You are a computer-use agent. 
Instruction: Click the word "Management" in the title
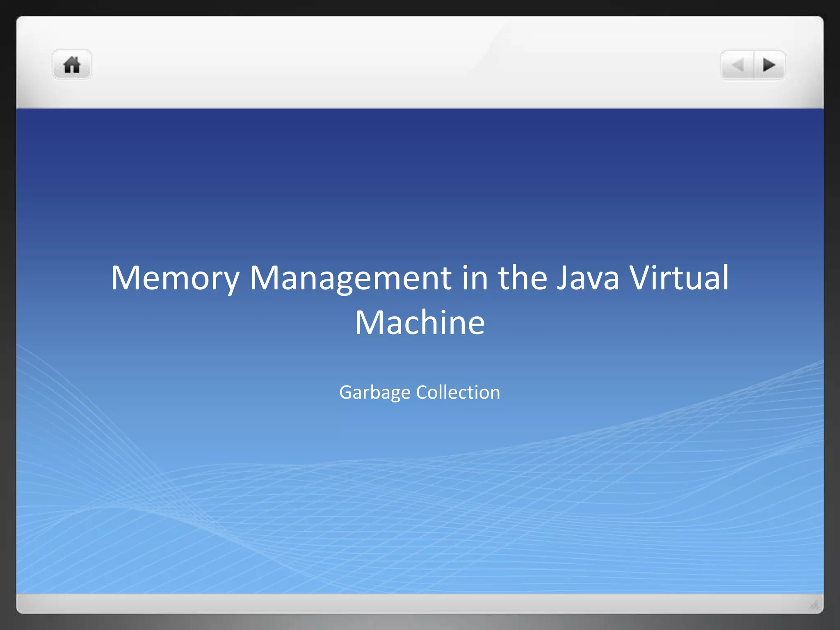click(x=350, y=278)
